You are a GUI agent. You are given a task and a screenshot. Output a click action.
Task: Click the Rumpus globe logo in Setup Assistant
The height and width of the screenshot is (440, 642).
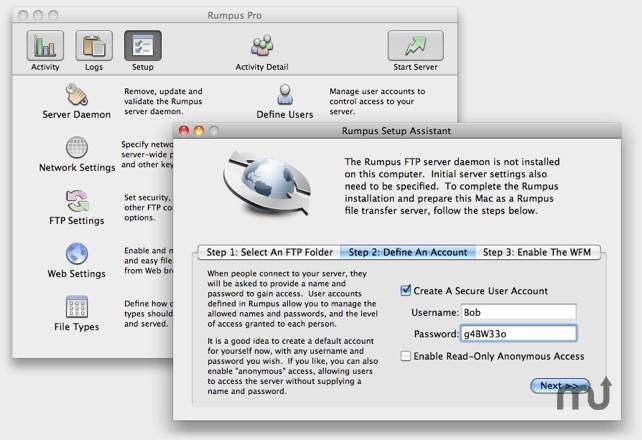coord(267,183)
